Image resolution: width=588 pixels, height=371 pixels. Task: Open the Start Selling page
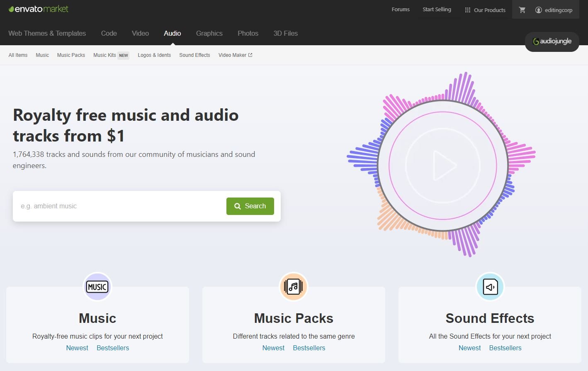click(436, 9)
